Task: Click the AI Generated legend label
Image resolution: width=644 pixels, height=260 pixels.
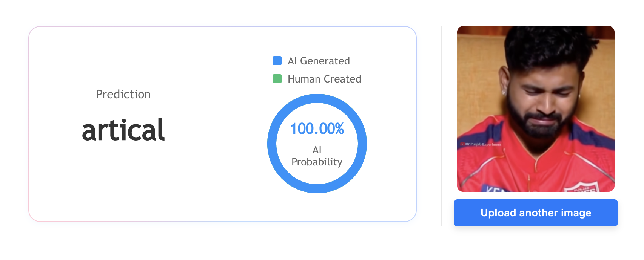Action: 319,61
